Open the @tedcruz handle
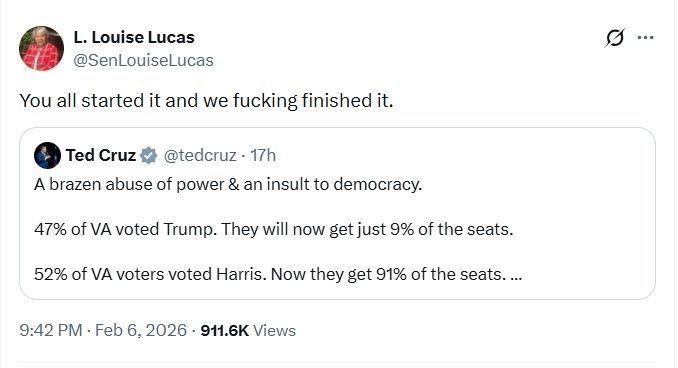This screenshot has height=368, width=678. [x=200, y=155]
